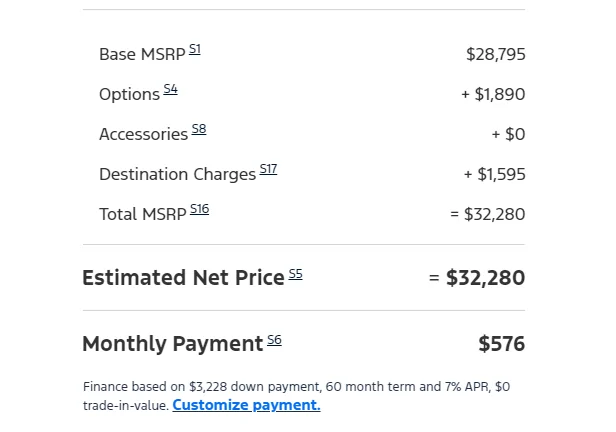616x432 pixels.
Task: View footnote S6 beside Monthly Payment
Action: [275, 340]
